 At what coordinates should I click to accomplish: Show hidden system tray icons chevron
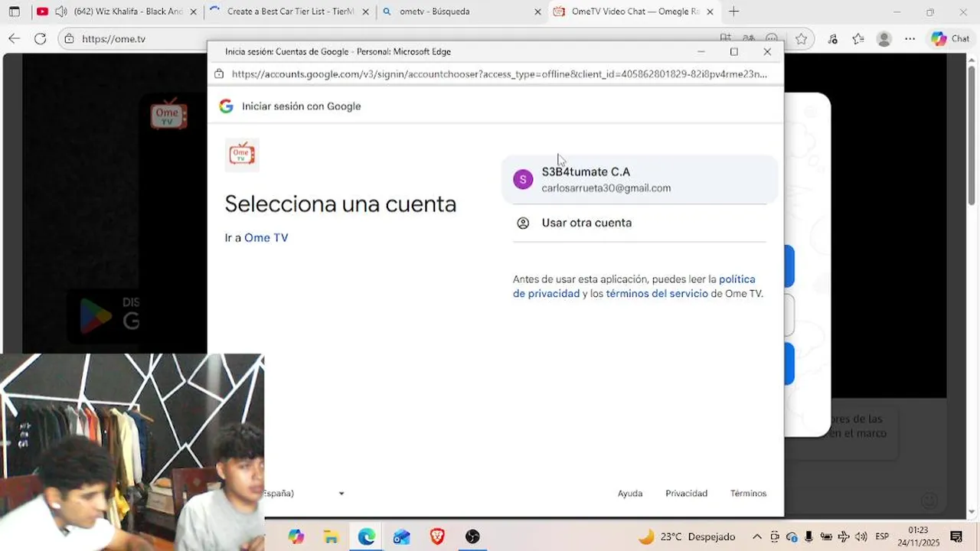coord(757,536)
